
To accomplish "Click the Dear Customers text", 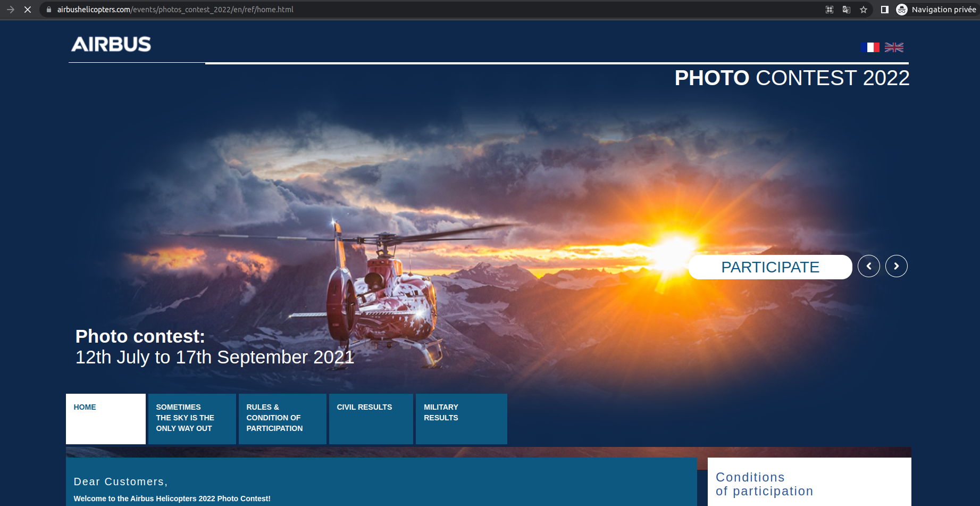I will [x=121, y=482].
